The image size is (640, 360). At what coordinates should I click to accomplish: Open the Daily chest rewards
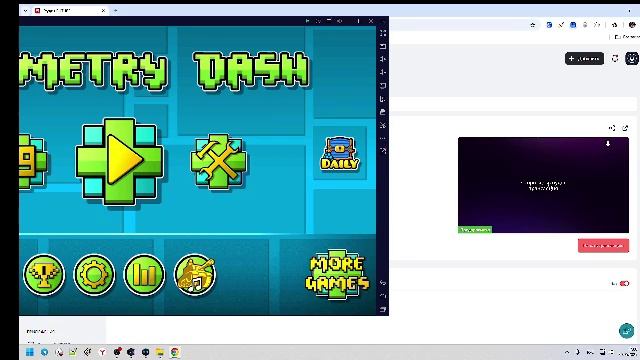pyautogui.click(x=340, y=153)
